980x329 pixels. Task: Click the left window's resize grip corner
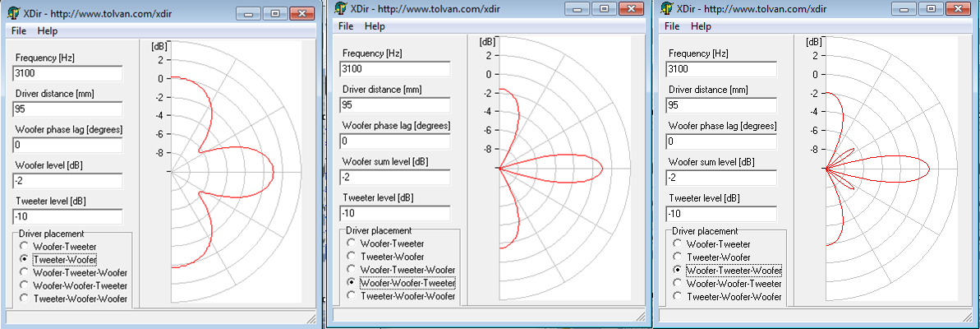click(x=311, y=317)
